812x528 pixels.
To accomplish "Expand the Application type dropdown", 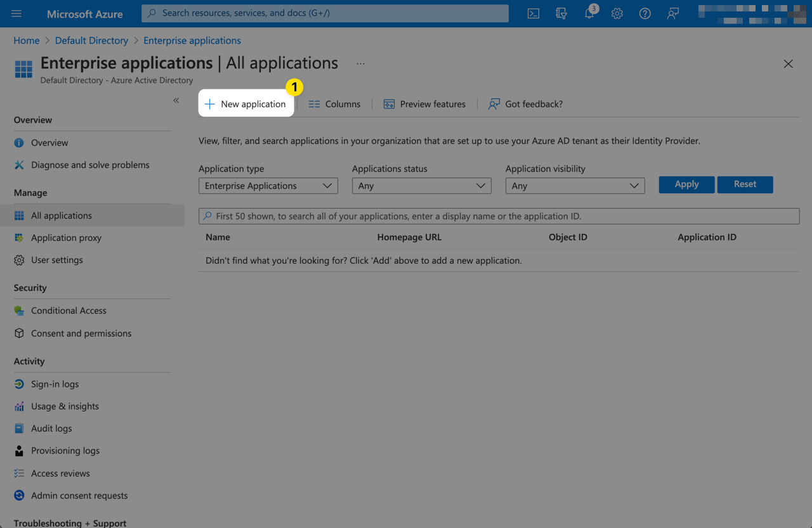I will tap(268, 186).
